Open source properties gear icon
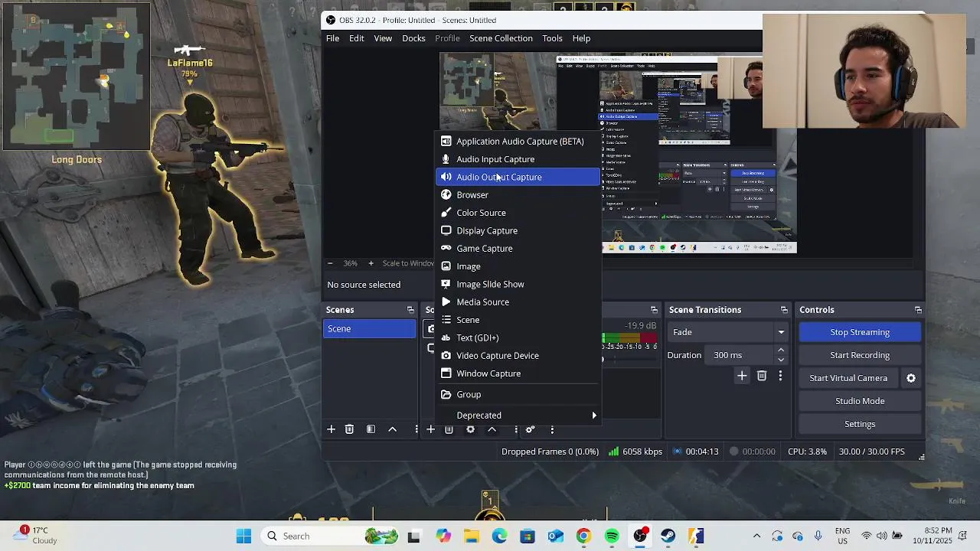Image resolution: width=980 pixels, height=551 pixels. pyautogui.click(x=470, y=429)
